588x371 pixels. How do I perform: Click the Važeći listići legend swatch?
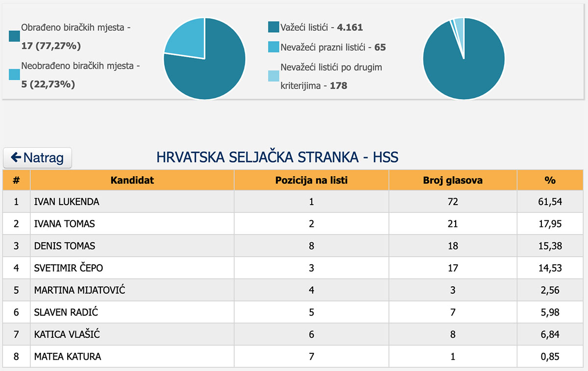click(273, 27)
